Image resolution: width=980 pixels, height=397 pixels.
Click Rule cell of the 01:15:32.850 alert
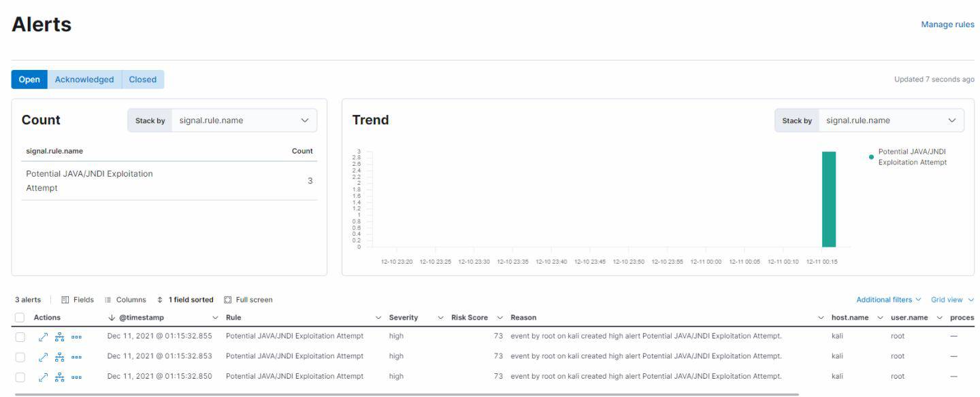point(294,376)
